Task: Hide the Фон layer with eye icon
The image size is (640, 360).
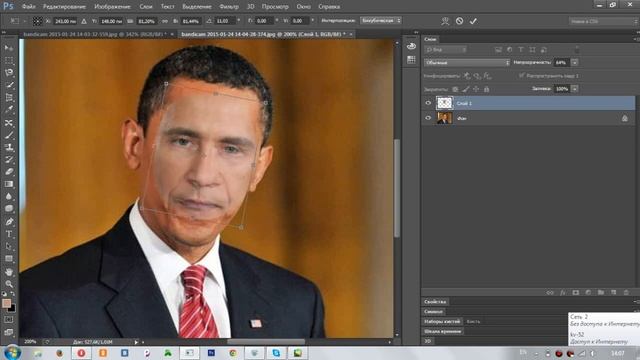Action: [x=428, y=118]
